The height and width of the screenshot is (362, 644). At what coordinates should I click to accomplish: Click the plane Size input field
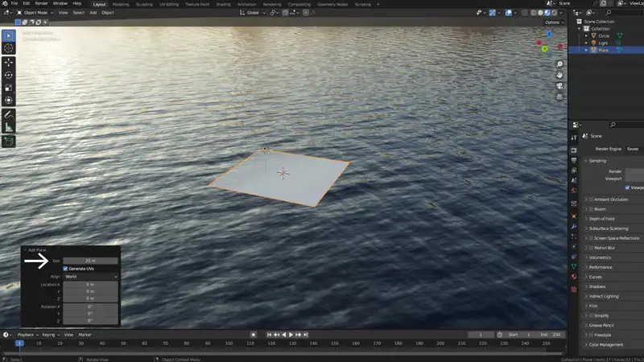click(x=90, y=261)
